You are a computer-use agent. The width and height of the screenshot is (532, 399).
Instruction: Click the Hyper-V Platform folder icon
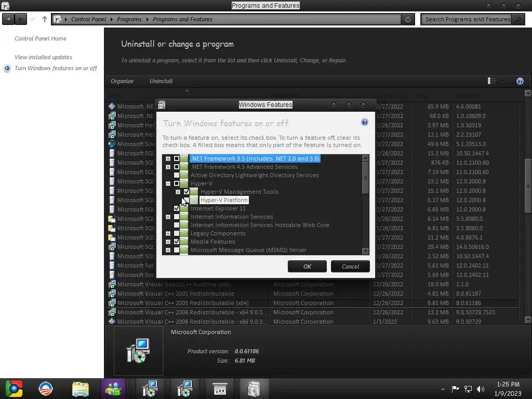point(194,200)
